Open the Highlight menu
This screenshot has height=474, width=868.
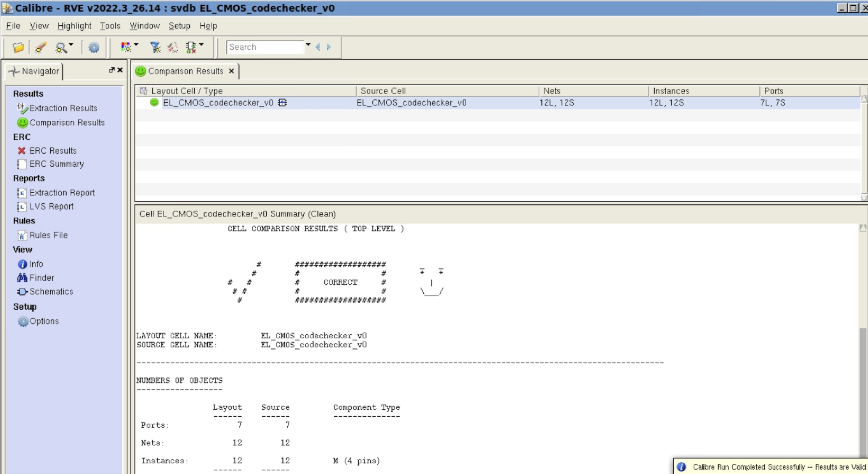(x=74, y=26)
